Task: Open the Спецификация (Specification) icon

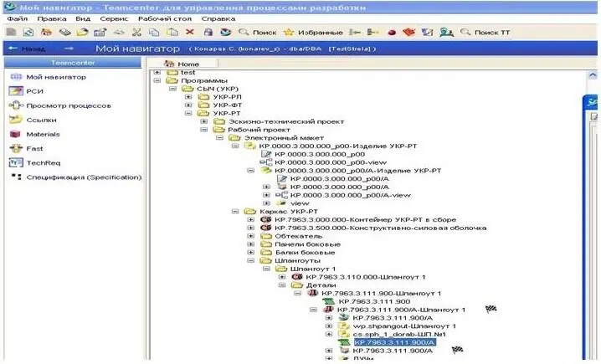Action: click(x=16, y=177)
